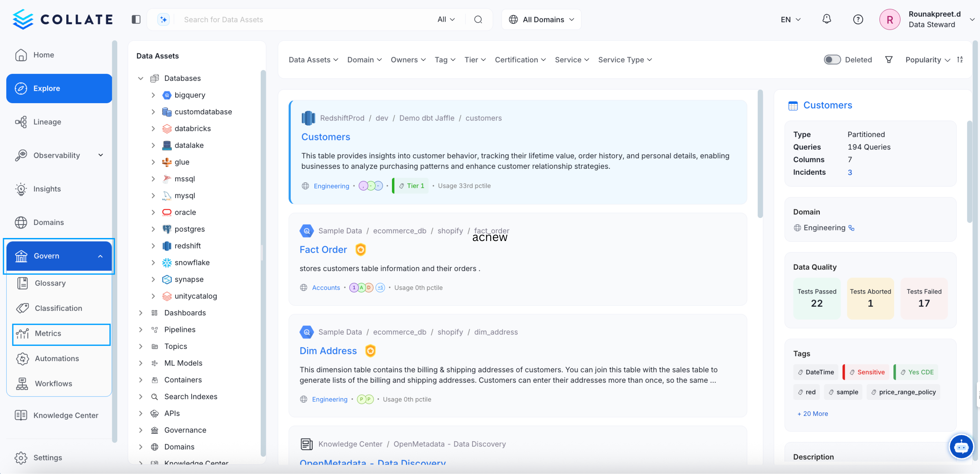Select the Metrics menu item
The height and width of the screenshot is (474, 980).
point(48,333)
